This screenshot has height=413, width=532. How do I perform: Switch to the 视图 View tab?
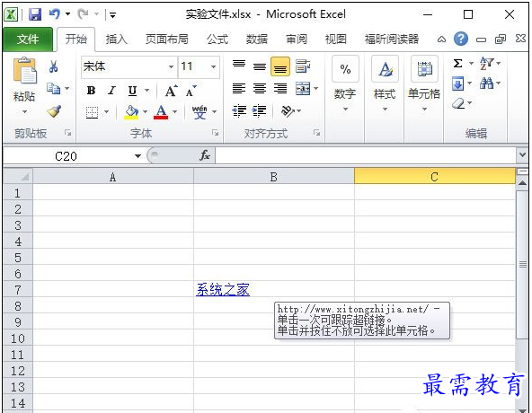[336, 40]
